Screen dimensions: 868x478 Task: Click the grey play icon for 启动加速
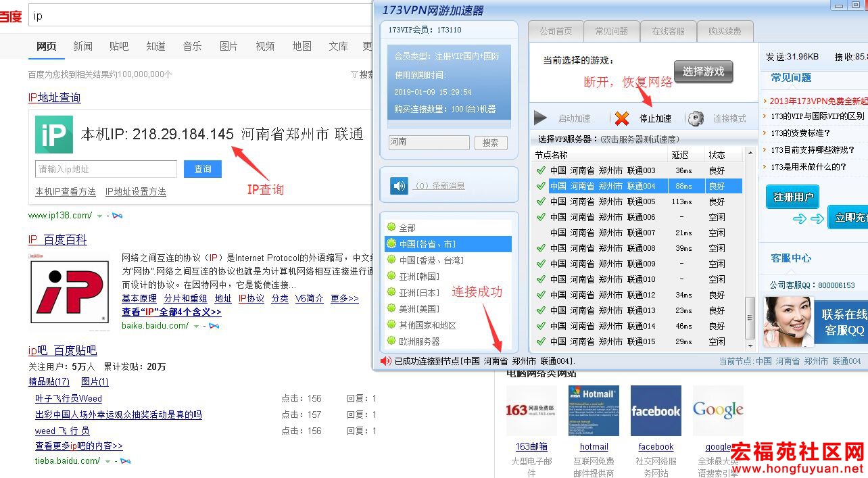click(540, 118)
